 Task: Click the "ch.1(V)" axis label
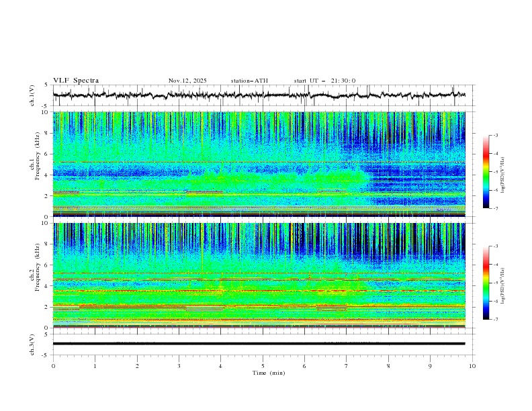(32, 95)
